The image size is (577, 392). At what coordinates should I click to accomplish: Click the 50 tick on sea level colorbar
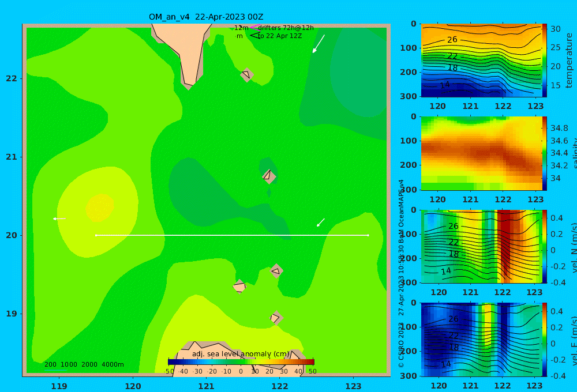point(312,371)
